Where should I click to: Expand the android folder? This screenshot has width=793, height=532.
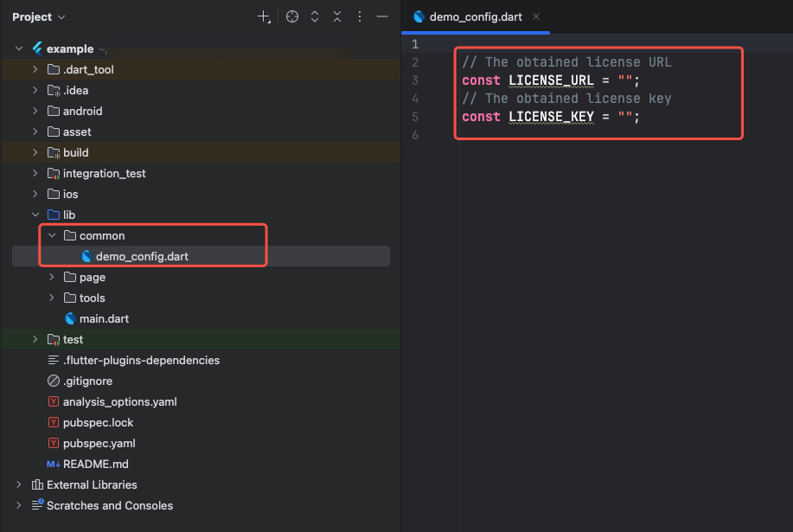point(35,111)
